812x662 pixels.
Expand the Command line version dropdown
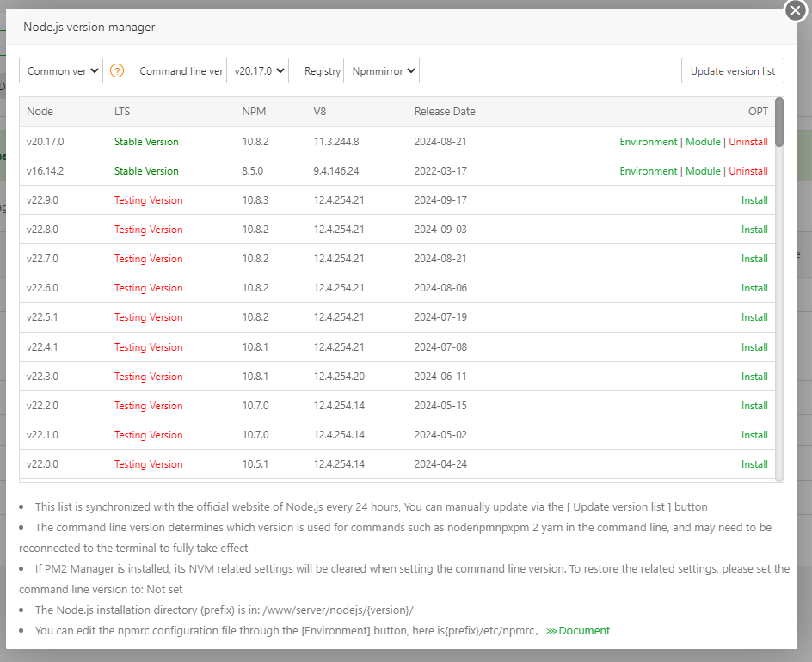click(257, 71)
